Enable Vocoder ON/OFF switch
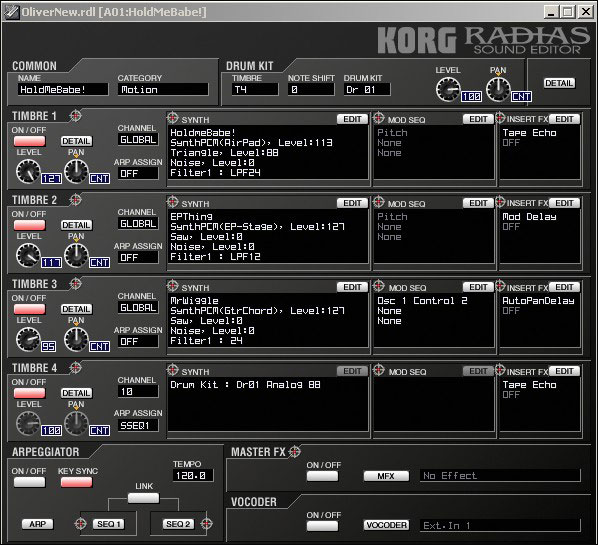The image size is (598, 545). pos(322,526)
